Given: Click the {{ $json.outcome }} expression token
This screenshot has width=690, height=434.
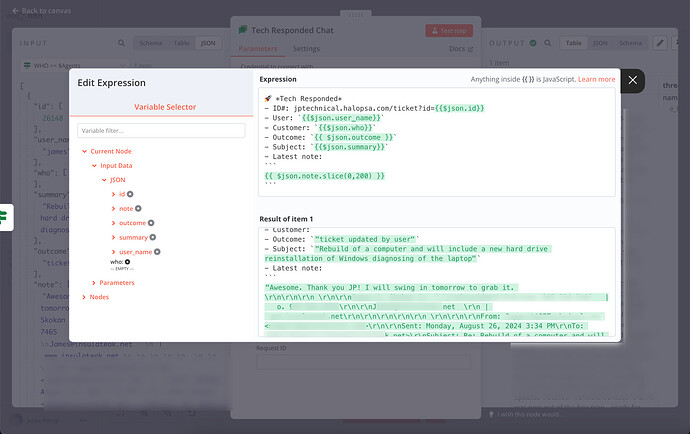Looking at the screenshot, I should [x=353, y=137].
